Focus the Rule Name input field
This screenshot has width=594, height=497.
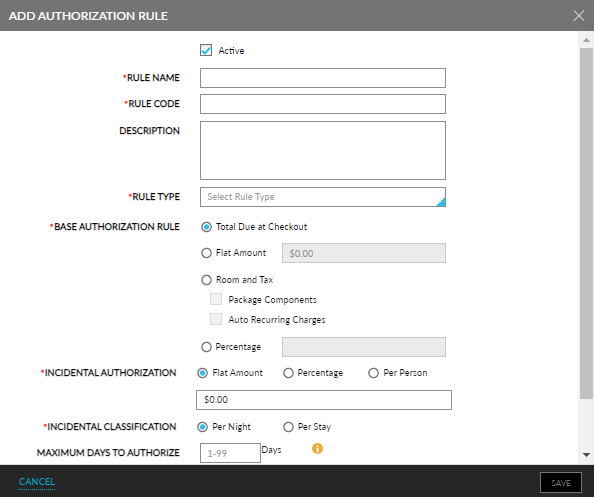click(323, 78)
